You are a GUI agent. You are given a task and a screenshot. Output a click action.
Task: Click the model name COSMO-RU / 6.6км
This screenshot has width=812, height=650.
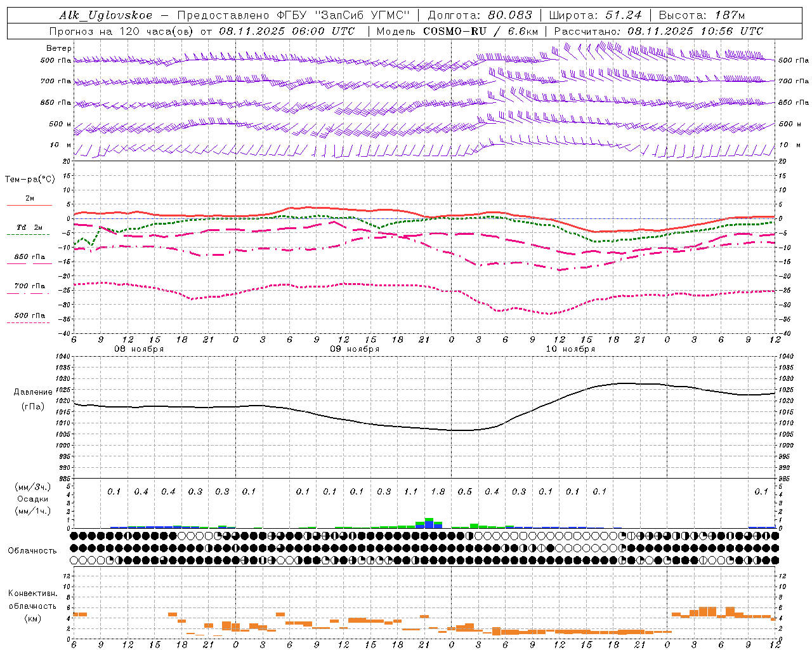point(481,31)
